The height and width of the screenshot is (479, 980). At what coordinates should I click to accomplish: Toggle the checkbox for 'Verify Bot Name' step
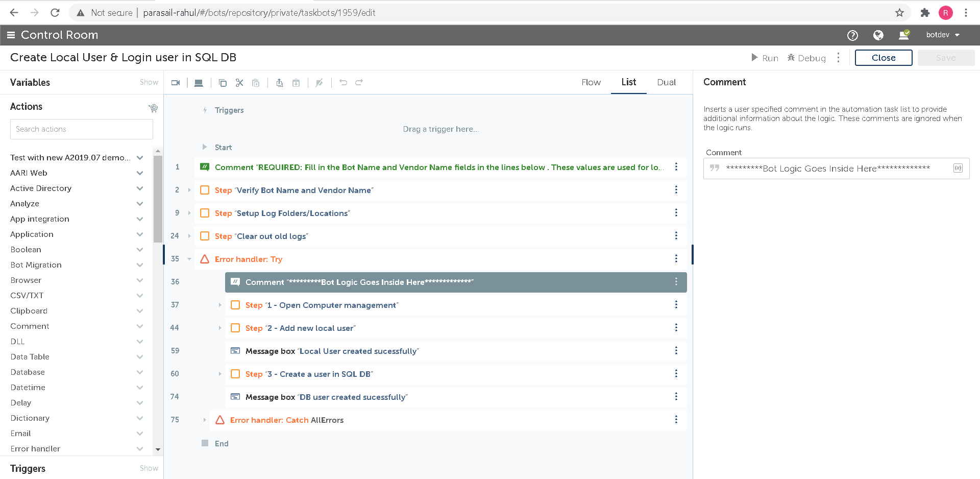point(205,190)
